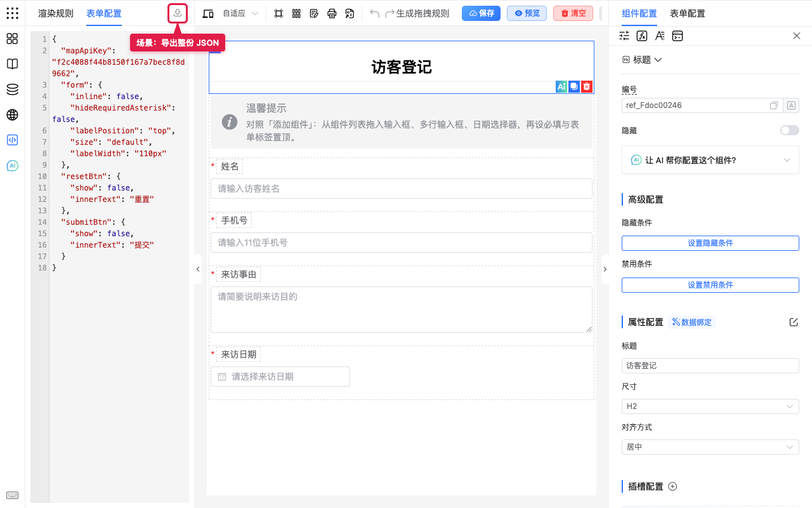Duplicate the 访客登记 title component
The width and height of the screenshot is (812, 508).
click(574, 86)
